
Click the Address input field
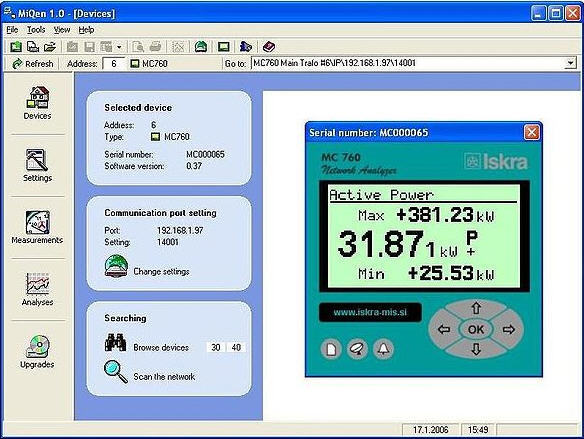[x=114, y=64]
